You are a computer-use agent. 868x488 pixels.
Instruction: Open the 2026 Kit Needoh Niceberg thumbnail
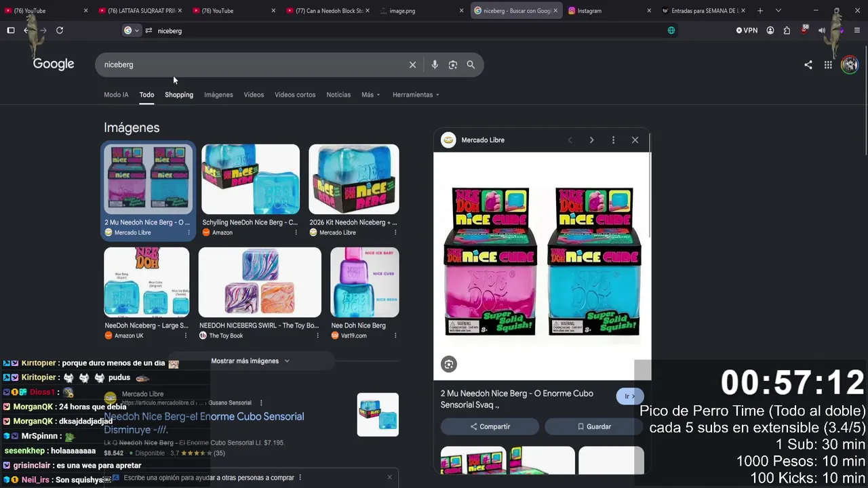[354, 179]
